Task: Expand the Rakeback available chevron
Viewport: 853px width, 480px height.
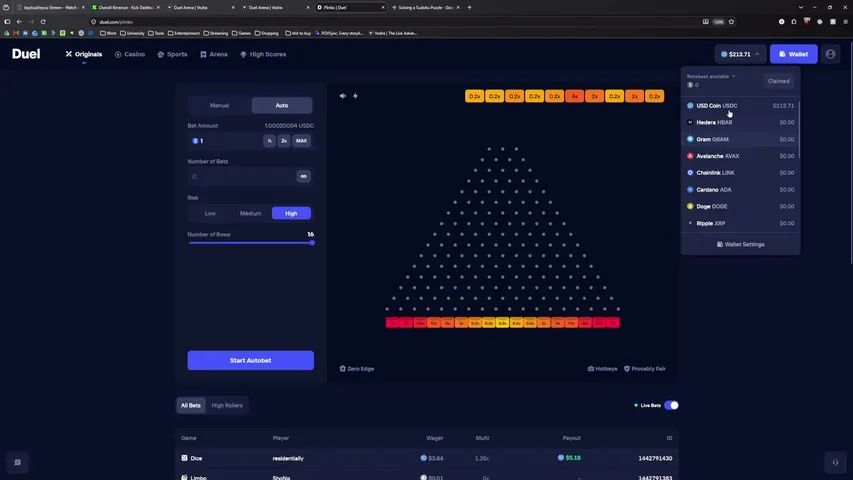Action: 733,76
